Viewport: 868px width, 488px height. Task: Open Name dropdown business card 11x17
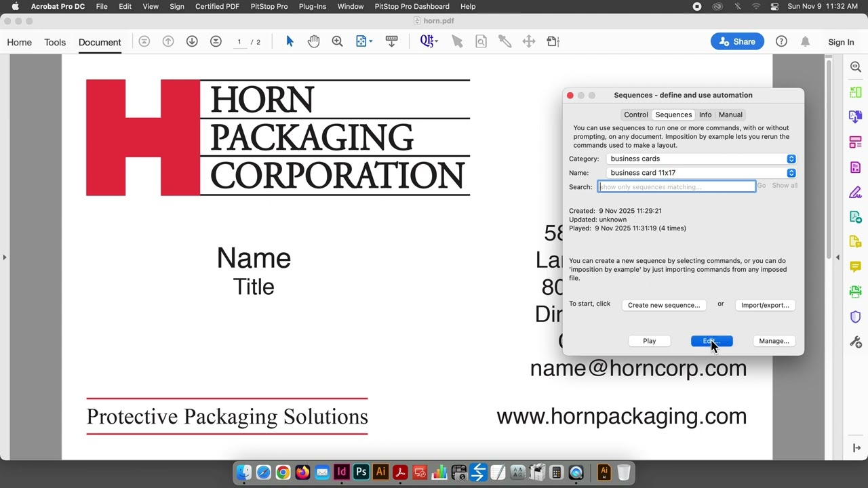click(701, 173)
